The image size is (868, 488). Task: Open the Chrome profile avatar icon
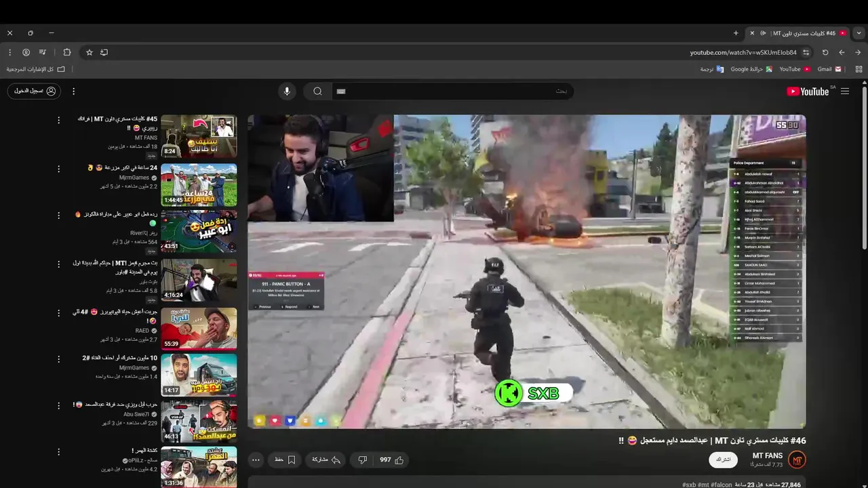click(x=26, y=52)
